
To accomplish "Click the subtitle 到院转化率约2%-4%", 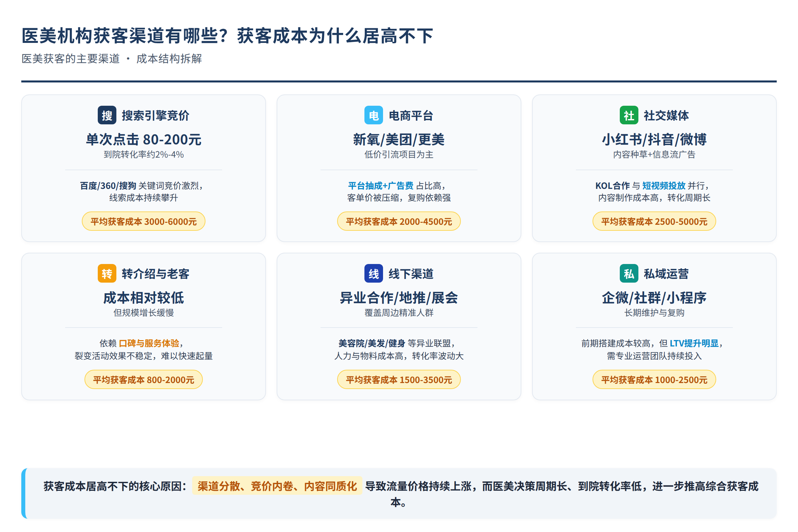I will (144, 154).
